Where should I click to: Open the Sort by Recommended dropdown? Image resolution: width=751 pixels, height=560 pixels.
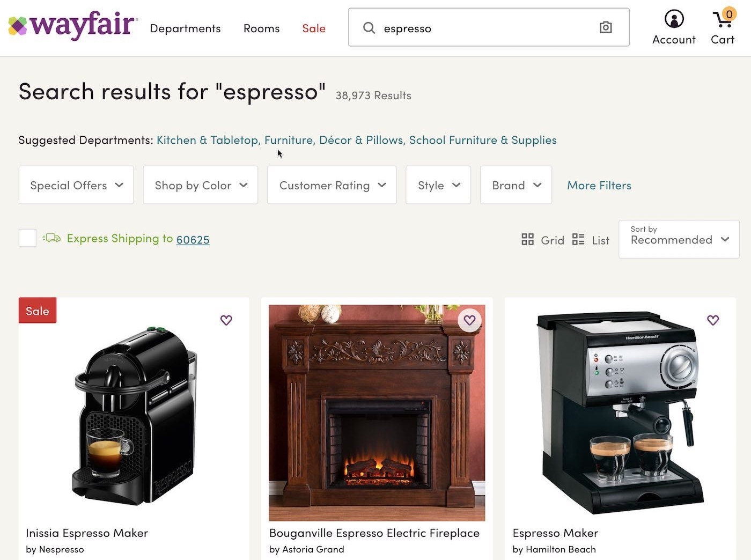[x=679, y=239]
